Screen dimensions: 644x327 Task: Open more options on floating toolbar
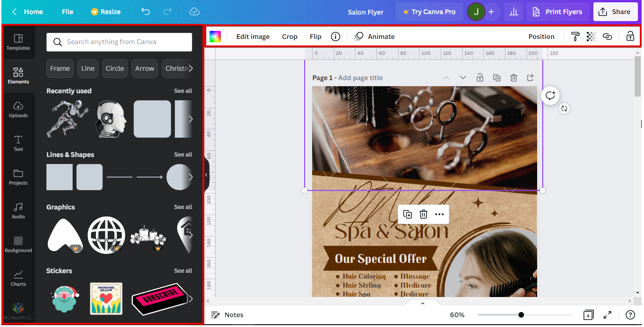(439, 215)
